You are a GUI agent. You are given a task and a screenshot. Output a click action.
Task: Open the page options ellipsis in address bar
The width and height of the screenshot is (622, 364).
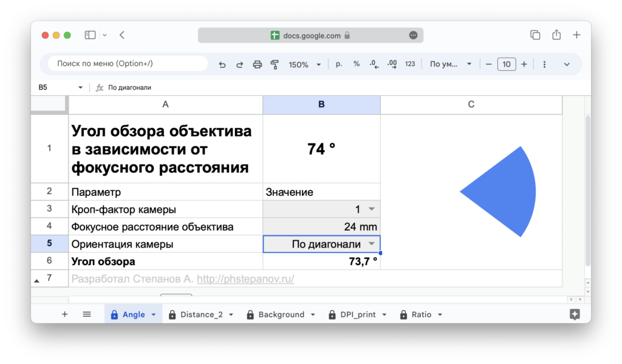413,35
